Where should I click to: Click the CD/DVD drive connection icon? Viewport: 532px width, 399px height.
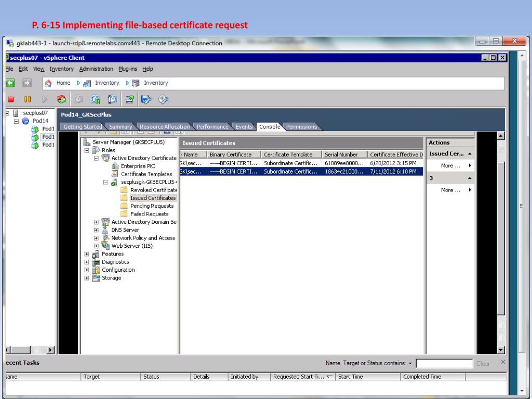click(x=163, y=99)
